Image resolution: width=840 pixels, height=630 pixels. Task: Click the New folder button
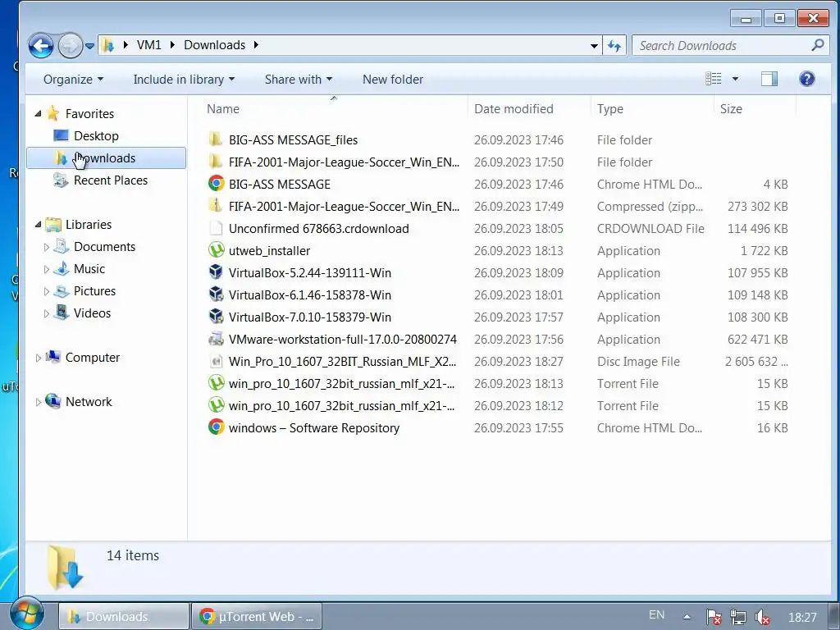point(393,80)
